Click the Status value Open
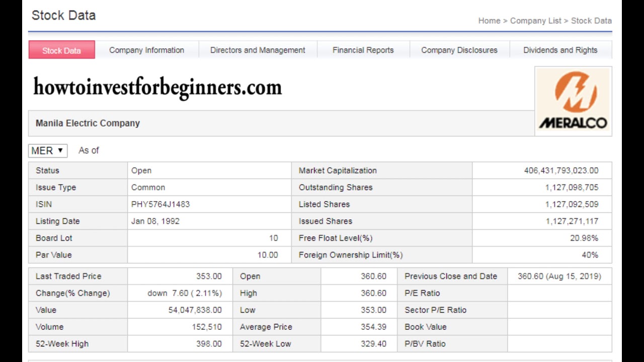The height and width of the screenshot is (362, 644). click(141, 170)
